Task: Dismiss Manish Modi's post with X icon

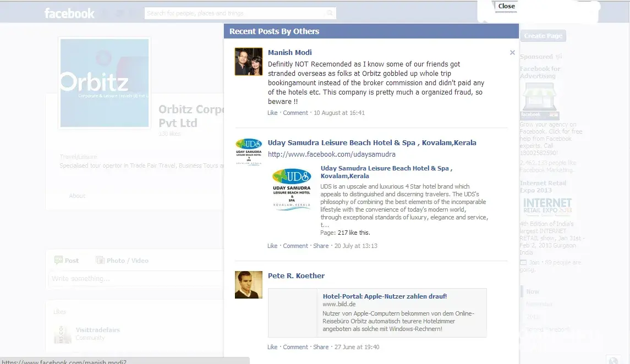Action: (x=512, y=53)
